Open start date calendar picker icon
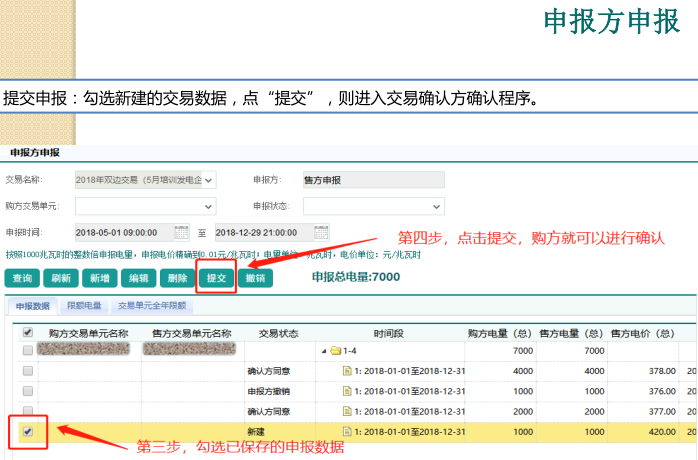 click(181, 232)
